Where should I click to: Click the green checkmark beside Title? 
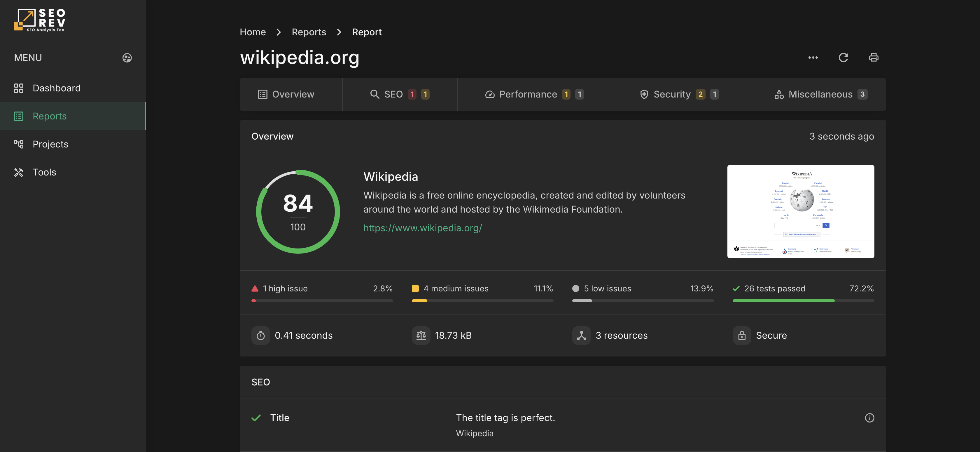pos(256,418)
